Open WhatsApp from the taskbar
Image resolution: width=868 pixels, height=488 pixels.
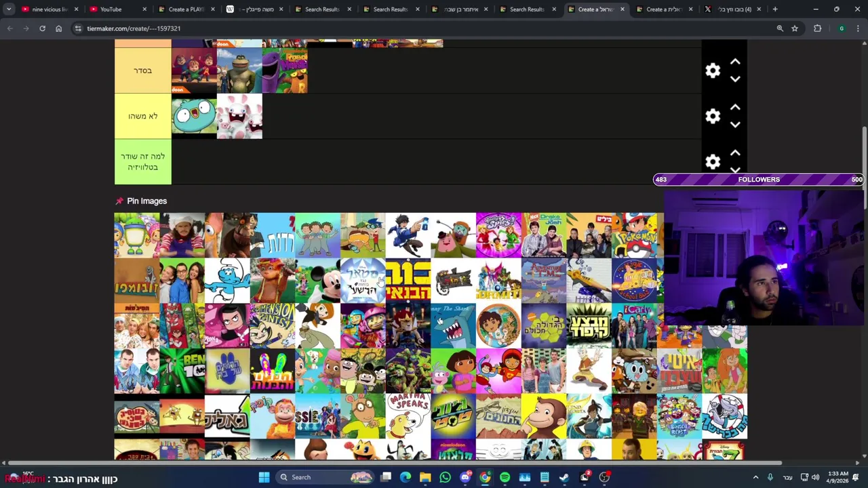click(x=445, y=477)
